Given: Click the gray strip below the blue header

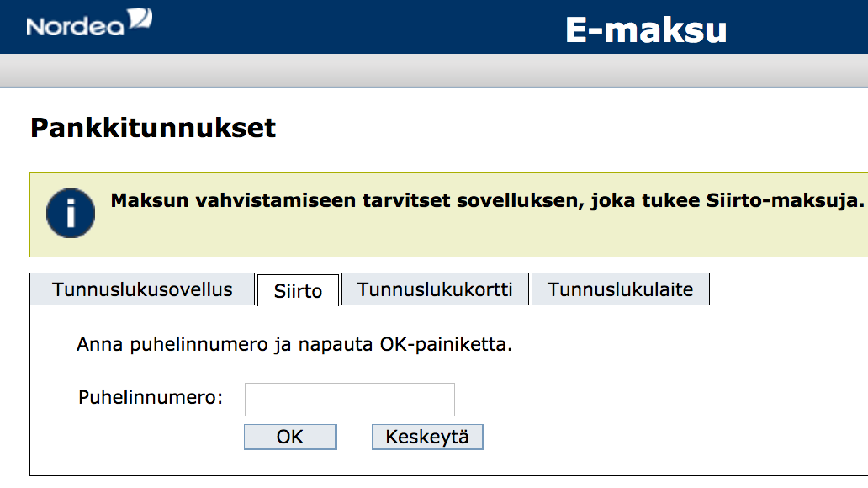Looking at the screenshot, I should pyautogui.click(x=434, y=71).
